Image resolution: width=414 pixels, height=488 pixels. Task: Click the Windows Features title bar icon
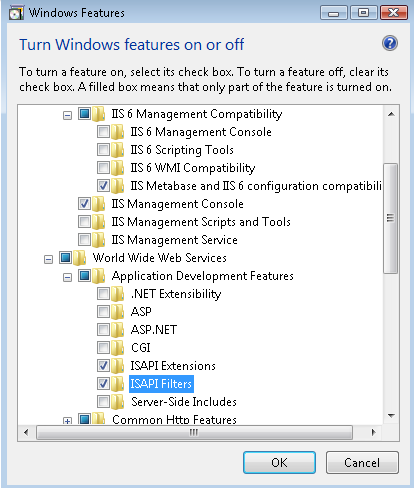pos(16,13)
